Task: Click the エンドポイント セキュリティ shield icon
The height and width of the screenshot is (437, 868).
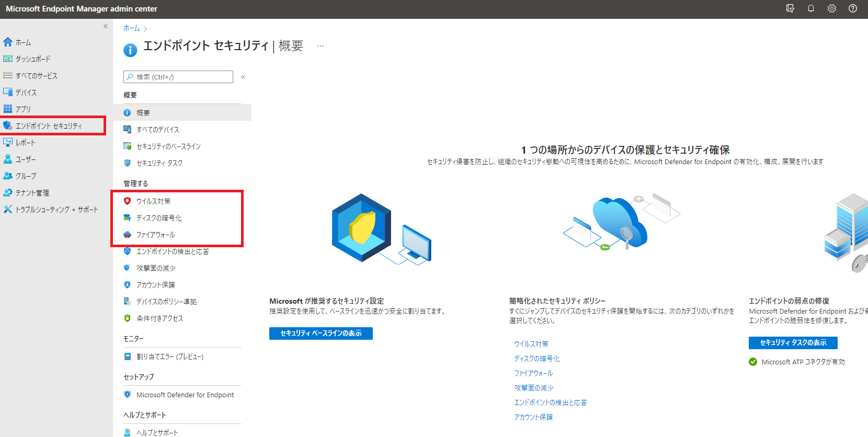Action: pyautogui.click(x=8, y=125)
